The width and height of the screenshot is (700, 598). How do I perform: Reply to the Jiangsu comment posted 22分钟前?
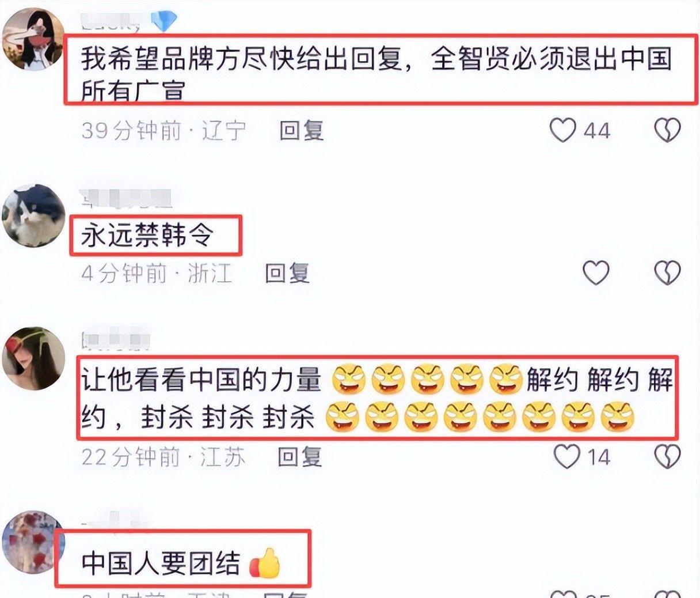point(299,457)
